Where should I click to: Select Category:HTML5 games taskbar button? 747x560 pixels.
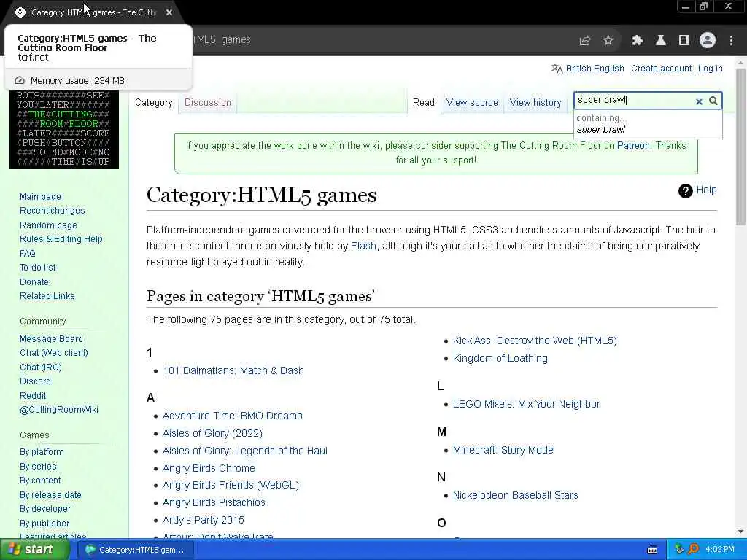134,550
